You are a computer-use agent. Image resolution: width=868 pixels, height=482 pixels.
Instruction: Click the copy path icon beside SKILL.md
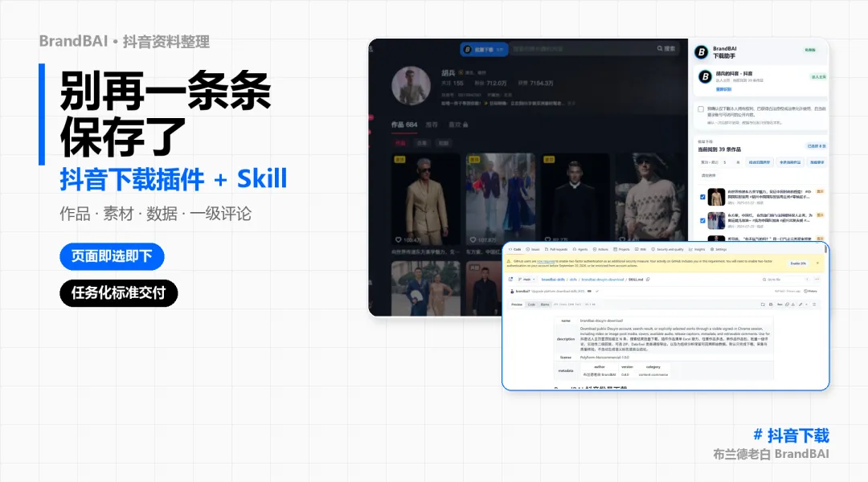tap(648, 280)
